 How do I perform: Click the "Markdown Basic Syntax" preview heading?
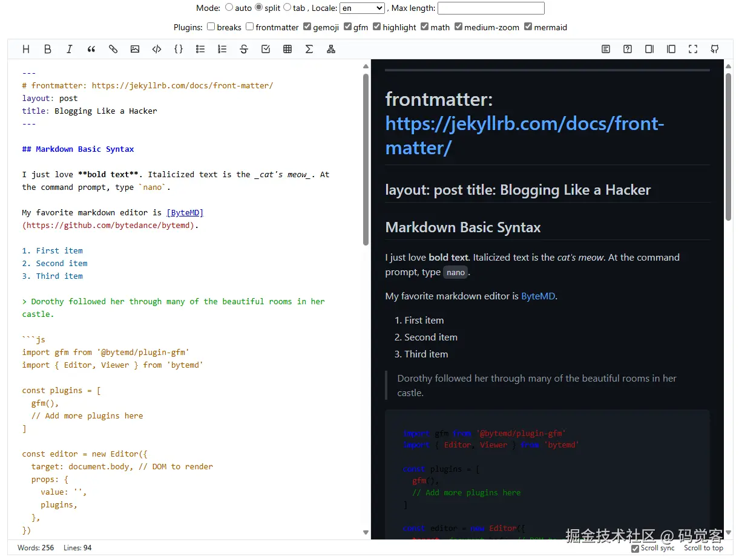click(x=463, y=228)
